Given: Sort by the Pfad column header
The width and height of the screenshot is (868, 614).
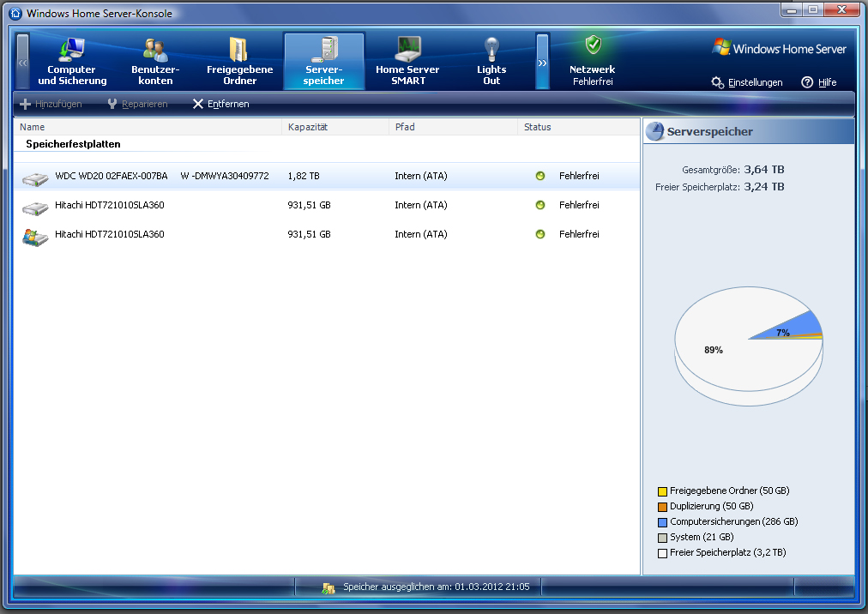Looking at the screenshot, I should point(454,127).
